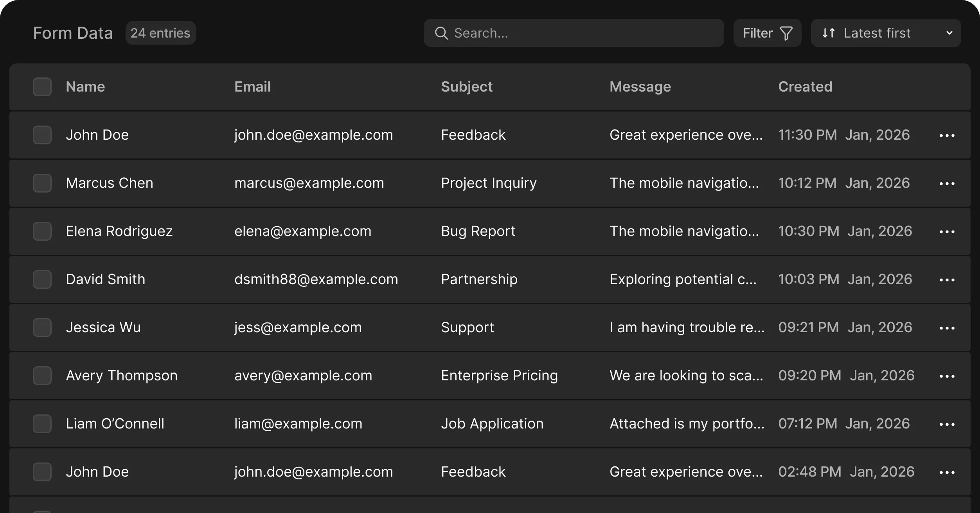Click avery@example.com email cell
The height and width of the screenshot is (513, 980).
(303, 376)
